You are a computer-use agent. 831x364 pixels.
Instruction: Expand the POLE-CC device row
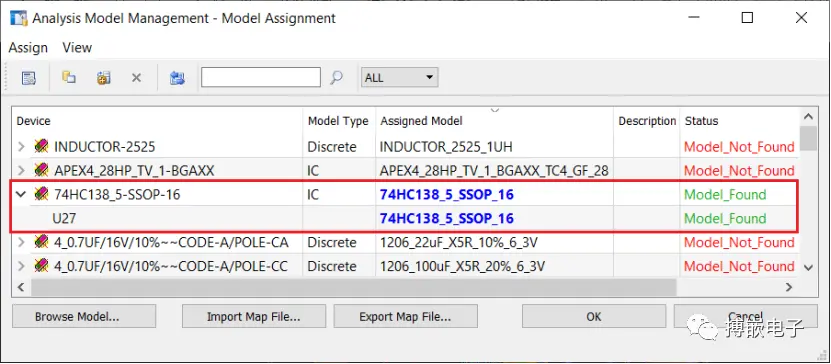21,266
